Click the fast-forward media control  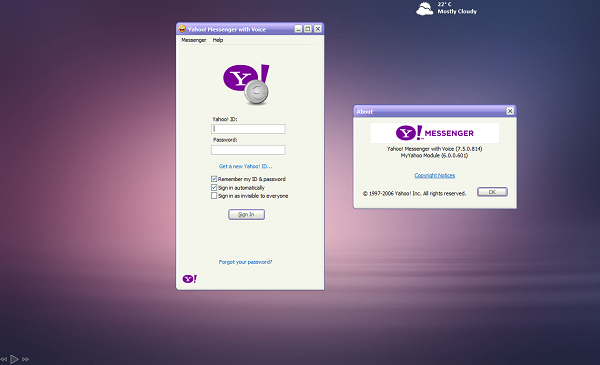[26, 359]
